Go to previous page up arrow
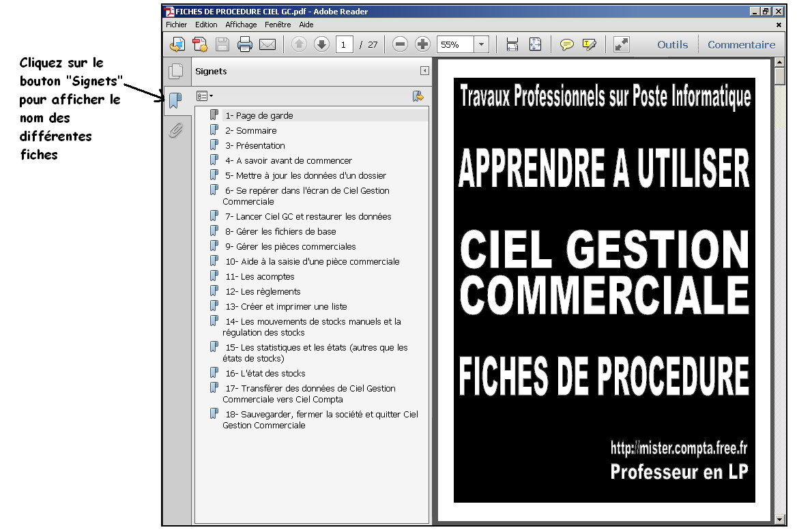This screenshot has height=532, width=812. pos(299,44)
